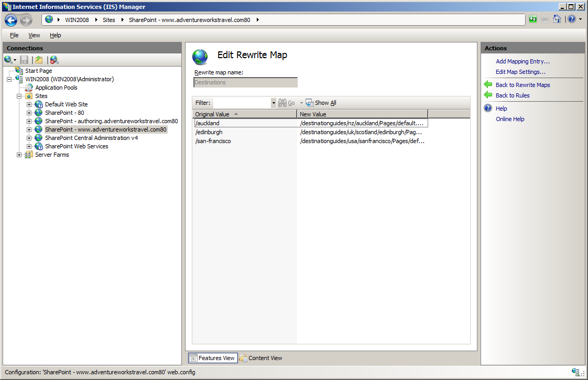Screen dimensions: 588x380
Task: Click the save icon in Connections toolbar
Action: [x=25, y=60]
